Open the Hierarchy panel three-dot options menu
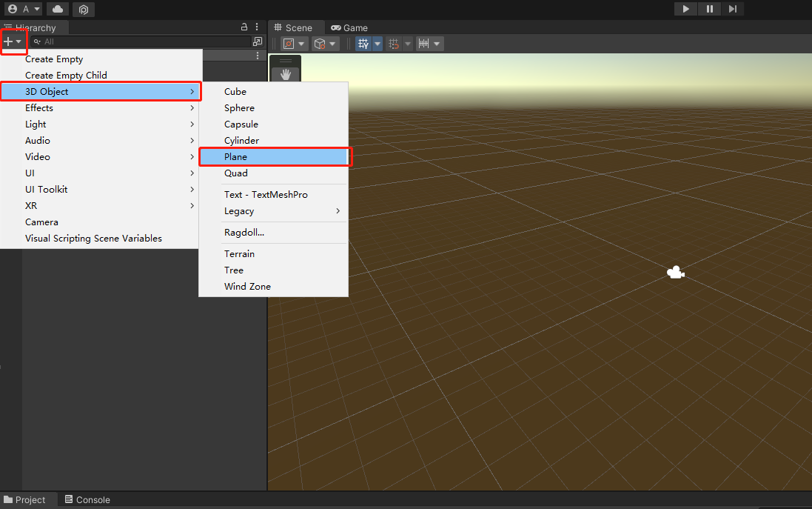Screen dimensions: 812x509 pos(257,27)
